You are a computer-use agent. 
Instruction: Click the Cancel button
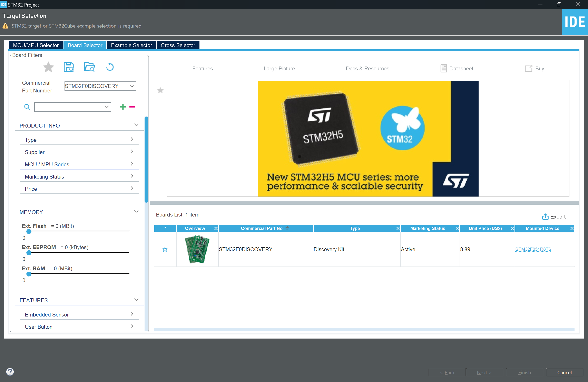[x=564, y=372]
